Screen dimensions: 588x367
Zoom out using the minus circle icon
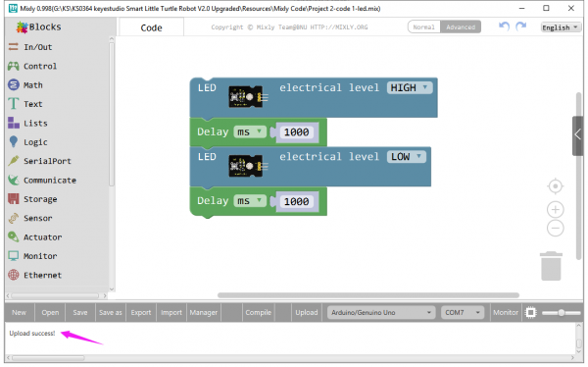pos(555,228)
